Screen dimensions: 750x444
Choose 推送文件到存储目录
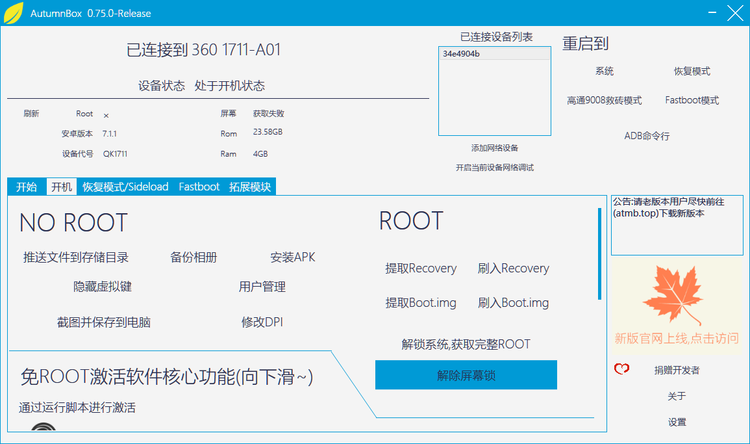76,258
